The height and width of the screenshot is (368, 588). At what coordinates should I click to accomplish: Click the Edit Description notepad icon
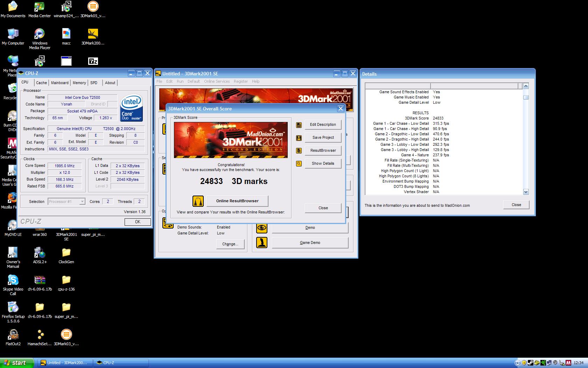[x=299, y=125]
